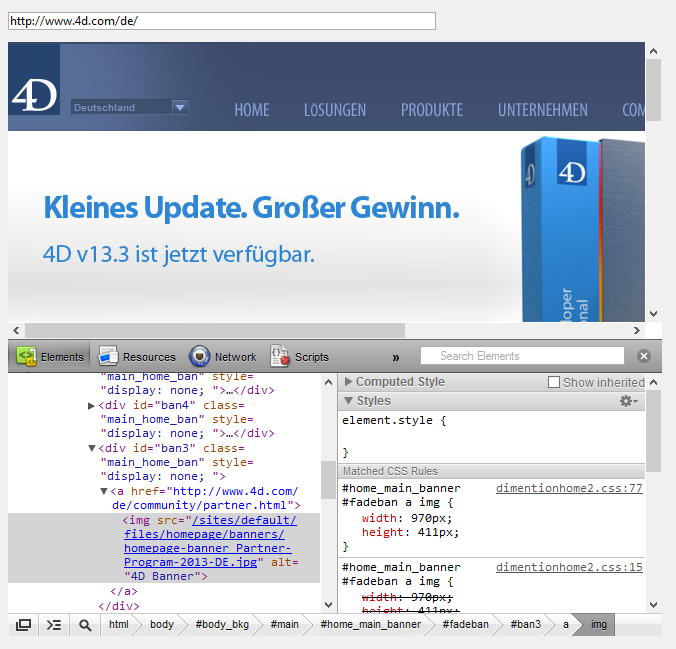Screen dimensions: 676x649
Task: Show the console toggle icon
Action: [x=54, y=625]
